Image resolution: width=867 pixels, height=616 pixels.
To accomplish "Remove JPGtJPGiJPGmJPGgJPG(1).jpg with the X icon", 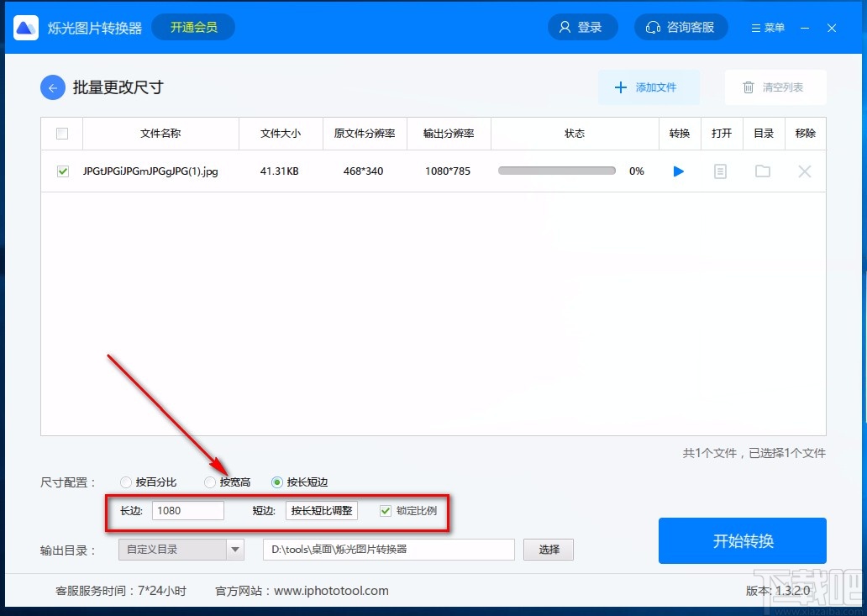I will point(804,171).
